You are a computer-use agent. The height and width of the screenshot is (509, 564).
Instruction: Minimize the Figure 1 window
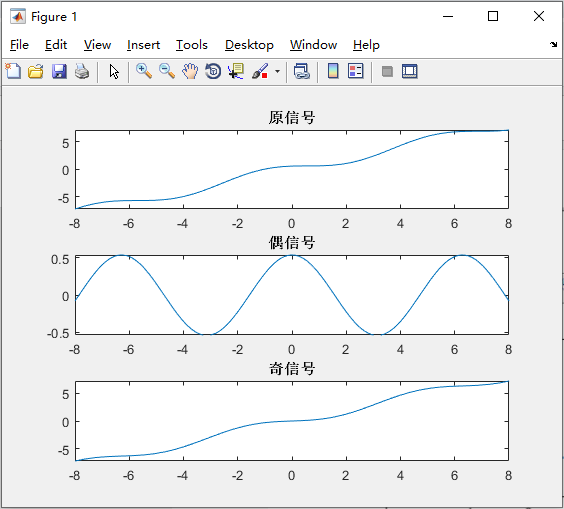pyautogui.click(x=448, y=16)
